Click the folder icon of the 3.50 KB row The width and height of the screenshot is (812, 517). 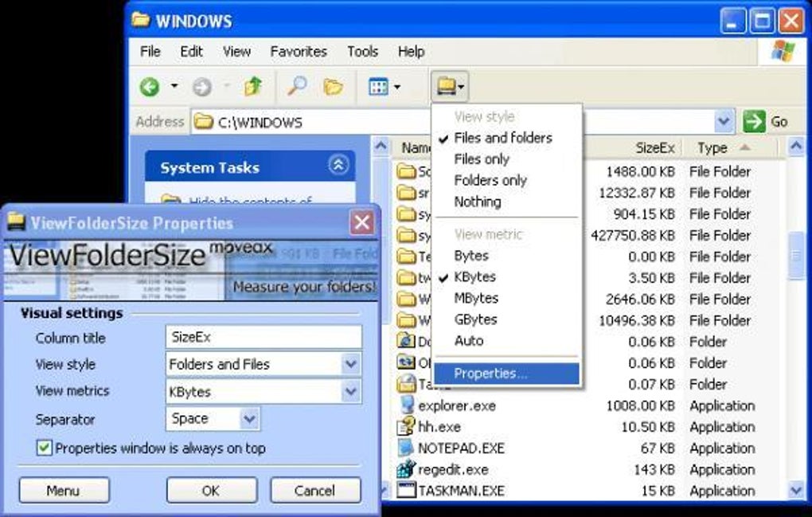pyautogui.click(x=407, y=277)
